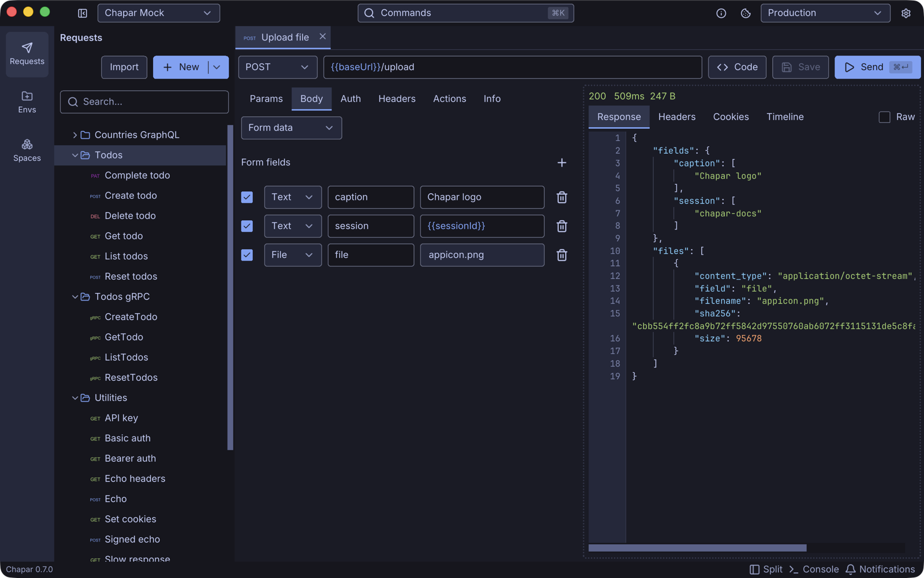This screenshot has height=578, width=924.
Task: Add a new form field with the plus icon
Action: tap(561, 162)
